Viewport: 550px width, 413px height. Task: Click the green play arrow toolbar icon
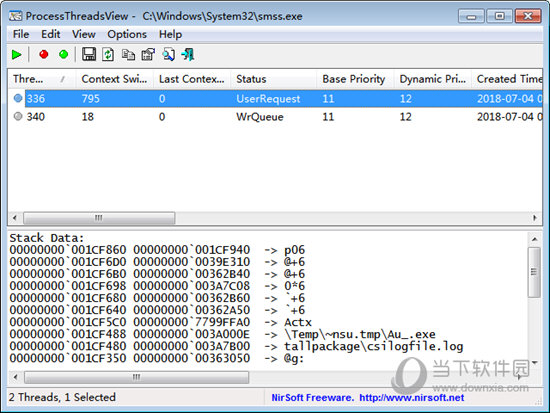[x=16, y=55]
